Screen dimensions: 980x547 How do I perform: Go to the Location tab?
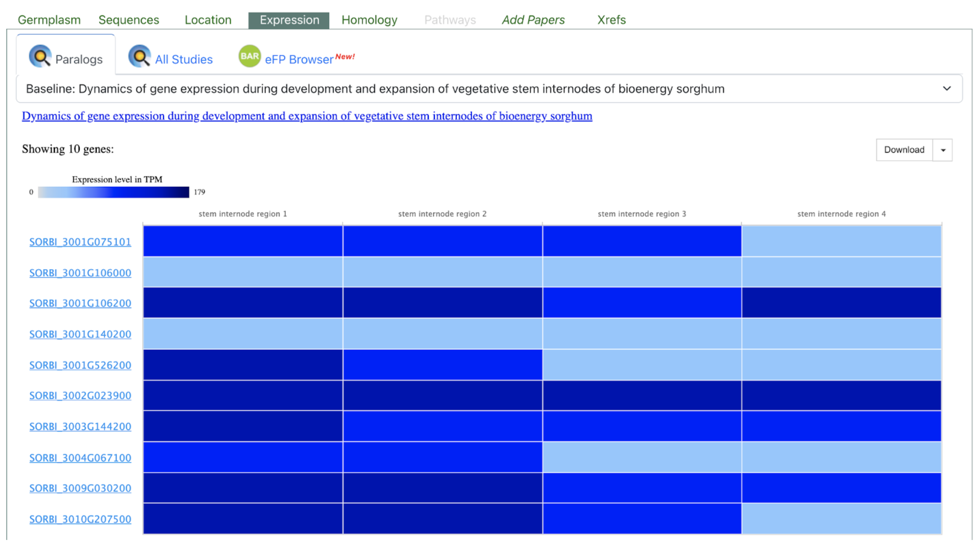coord(208,20)
